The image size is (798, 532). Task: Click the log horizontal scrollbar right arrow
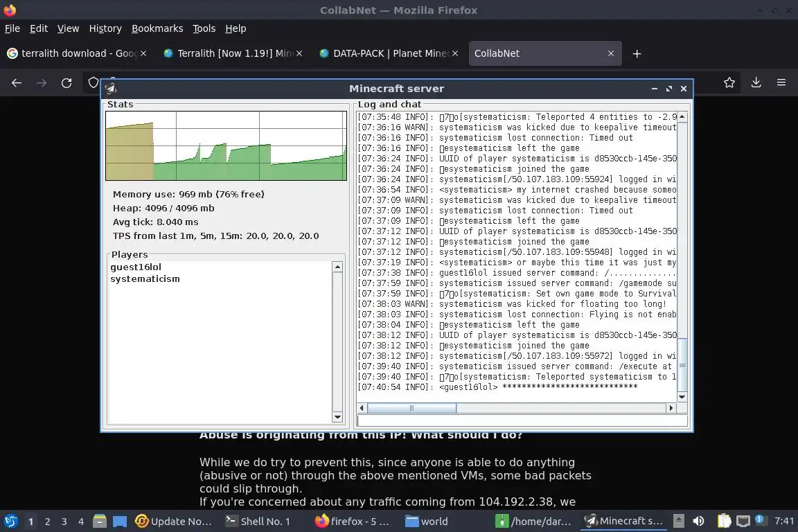671,408
